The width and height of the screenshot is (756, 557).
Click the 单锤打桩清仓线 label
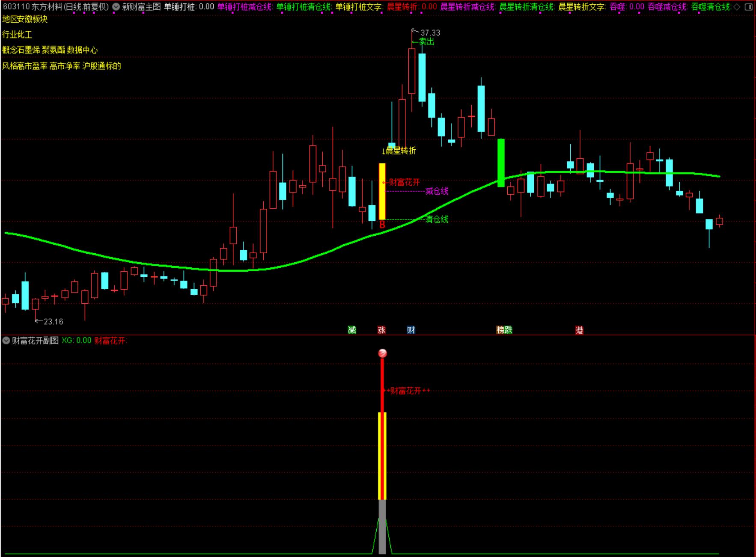(304, 7)
